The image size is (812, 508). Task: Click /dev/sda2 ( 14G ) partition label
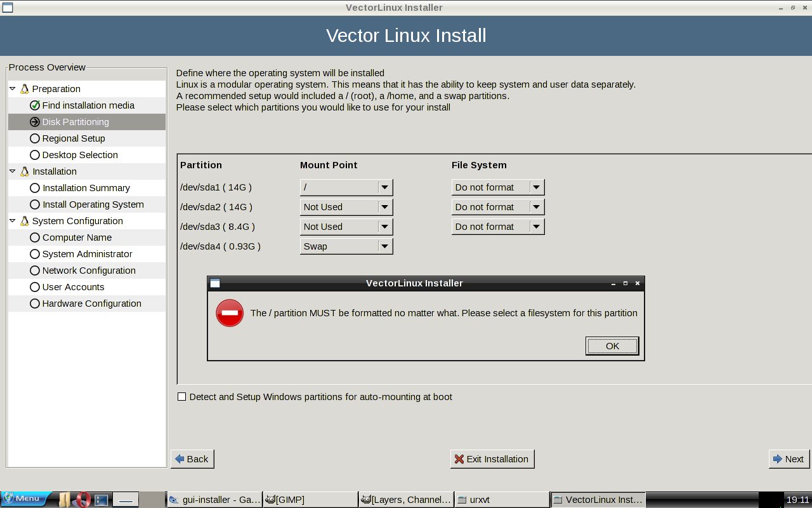coord(216,207)
